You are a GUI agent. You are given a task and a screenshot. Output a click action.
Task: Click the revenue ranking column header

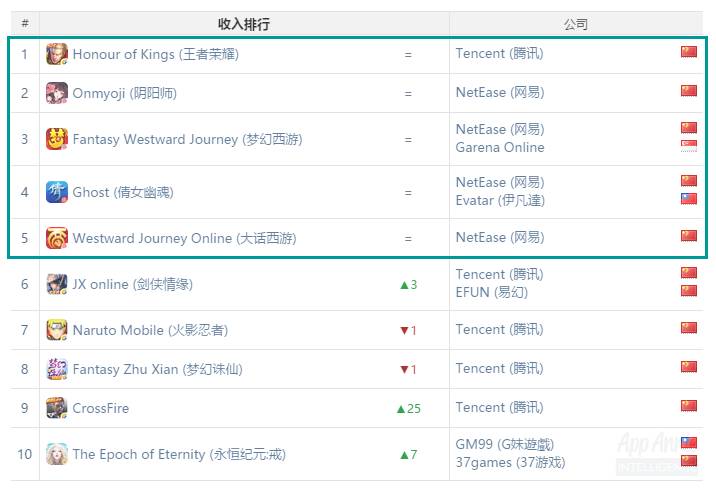[244, 24]
